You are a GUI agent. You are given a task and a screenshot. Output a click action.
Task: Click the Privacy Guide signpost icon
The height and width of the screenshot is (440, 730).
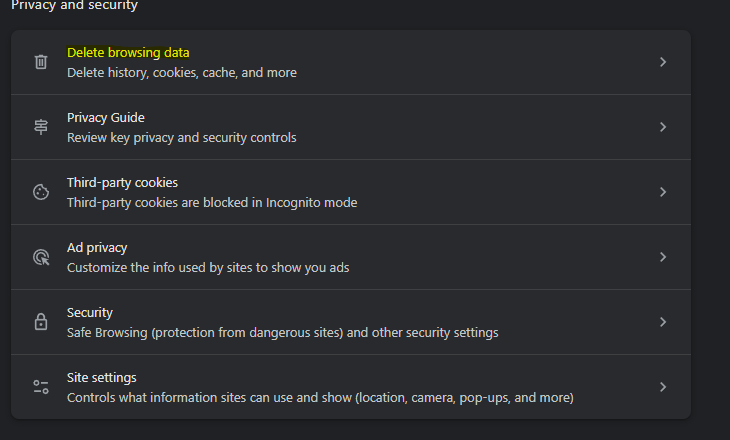(41, 127)
